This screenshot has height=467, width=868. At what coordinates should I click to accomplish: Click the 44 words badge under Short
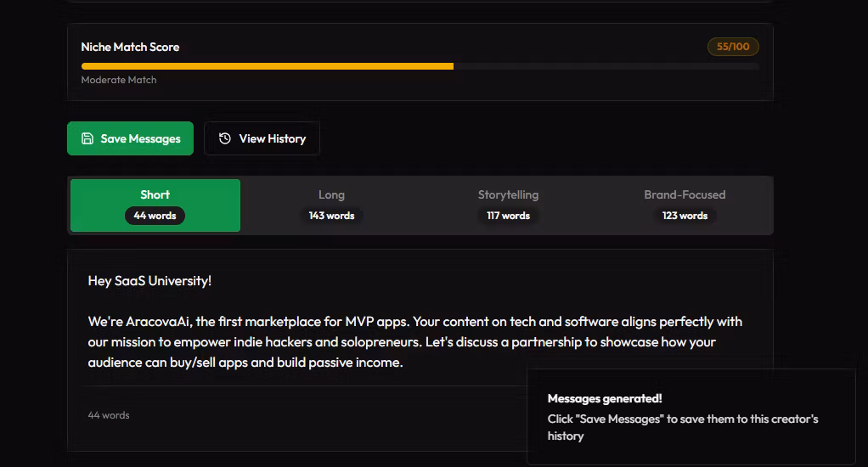(x=155, y=216)
